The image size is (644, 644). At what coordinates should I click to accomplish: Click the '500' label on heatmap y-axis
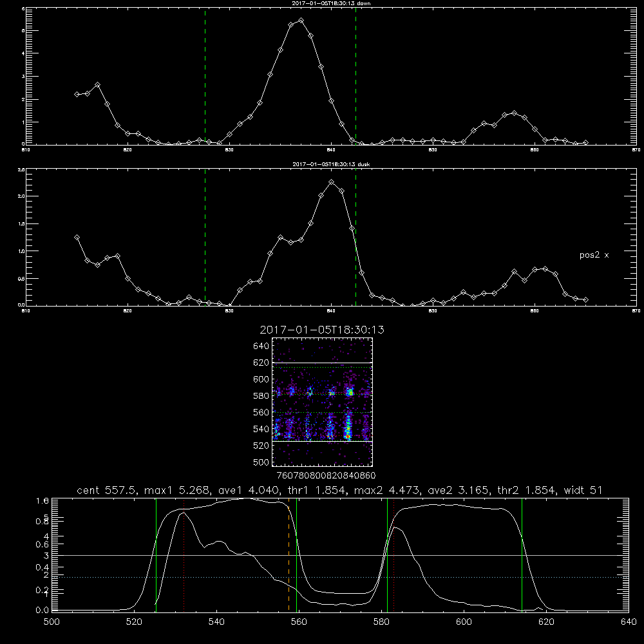point(261,462)
